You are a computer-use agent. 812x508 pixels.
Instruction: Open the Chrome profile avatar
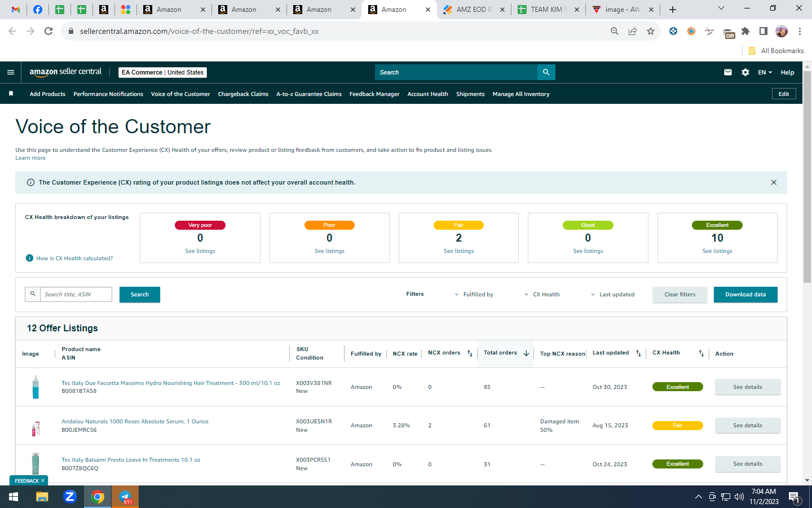point(782,31)
